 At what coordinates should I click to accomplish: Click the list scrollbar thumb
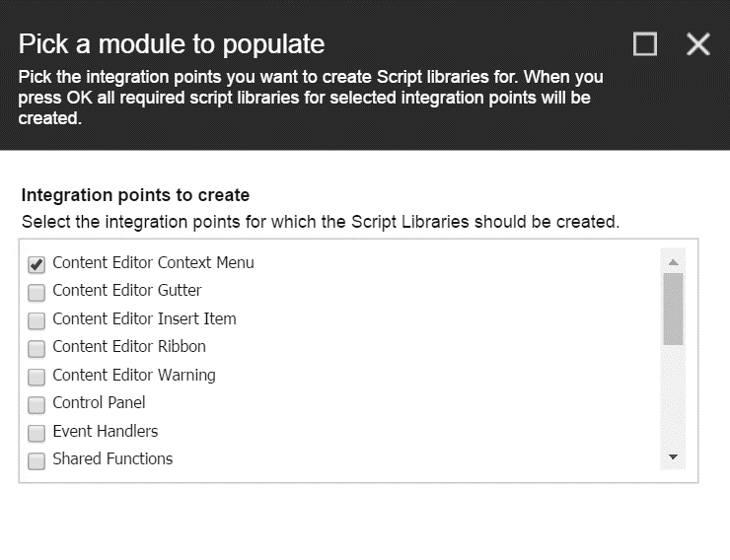pyautogui.click(x=673, y=309)
